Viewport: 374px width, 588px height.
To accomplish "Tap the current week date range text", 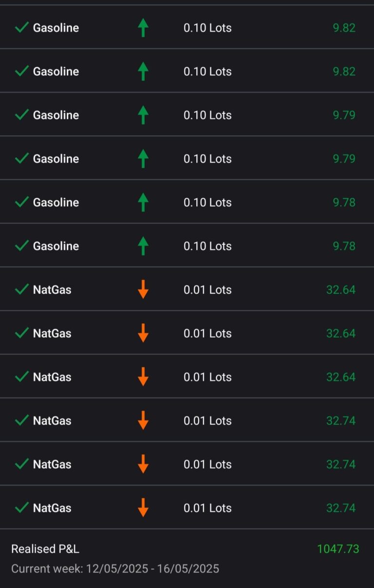I will coord(115,569).
